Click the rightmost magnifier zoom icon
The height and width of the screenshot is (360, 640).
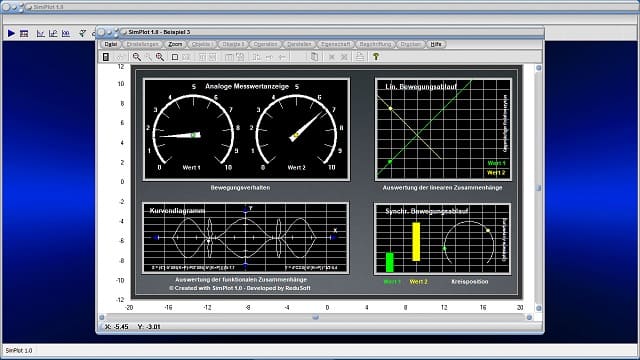coord(160,57)
